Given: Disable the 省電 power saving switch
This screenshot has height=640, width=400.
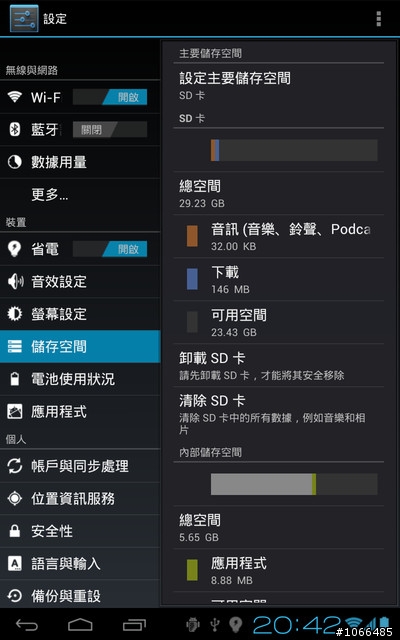Looking at the screenshot, I should click(x=110, y=249).
